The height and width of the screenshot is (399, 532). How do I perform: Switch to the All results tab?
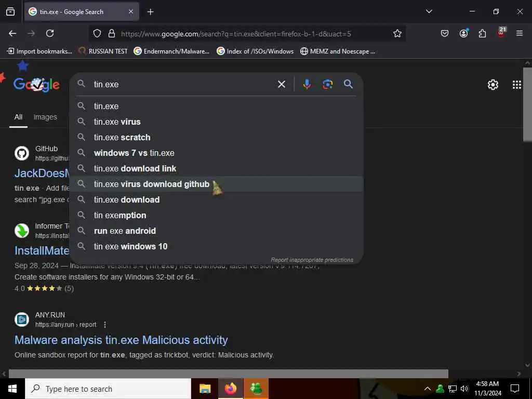[x=18, y=117]
